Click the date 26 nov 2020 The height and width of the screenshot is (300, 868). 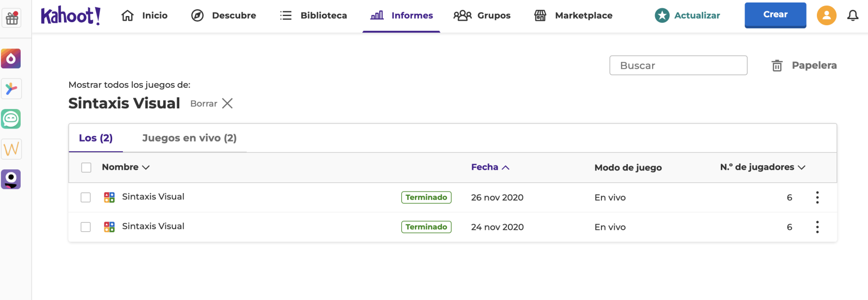(x=497, y=197)
